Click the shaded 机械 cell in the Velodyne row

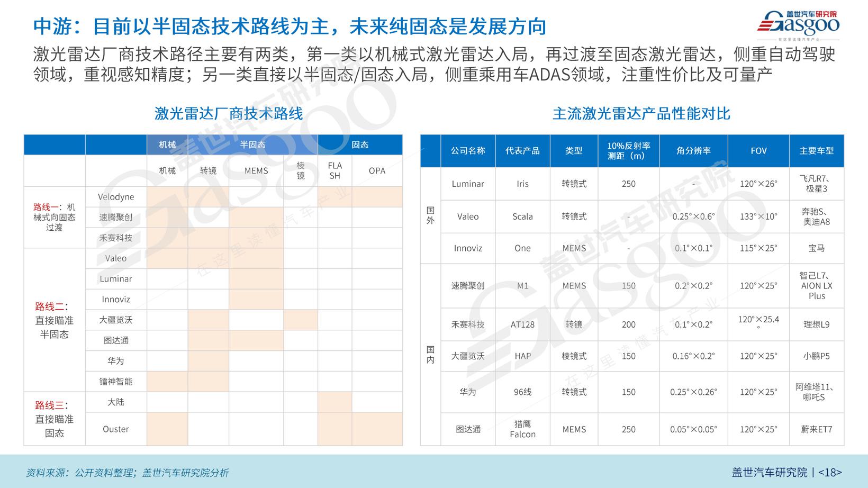[167, 197]
